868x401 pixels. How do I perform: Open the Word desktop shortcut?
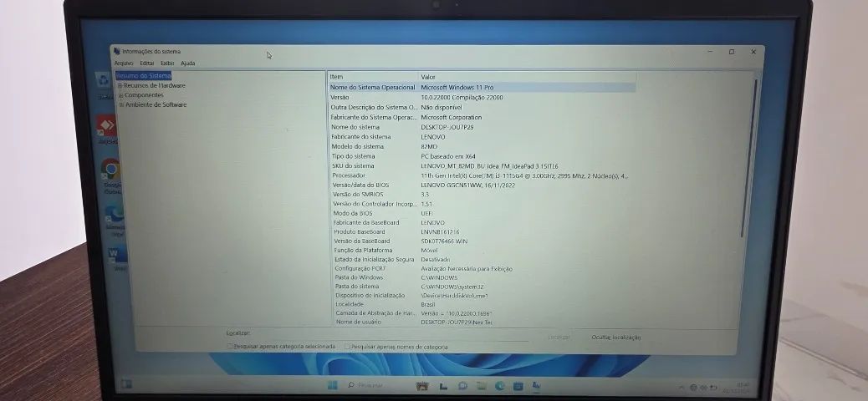[x=118, y=259]
